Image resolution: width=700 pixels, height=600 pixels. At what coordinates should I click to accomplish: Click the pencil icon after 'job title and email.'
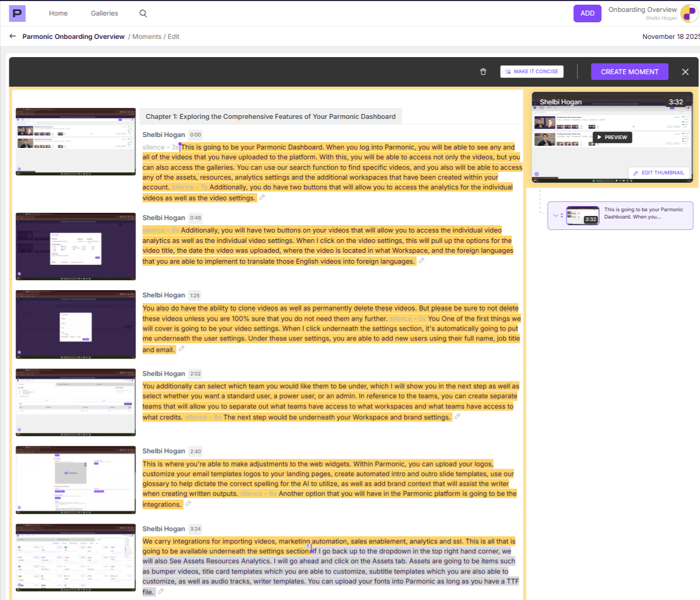(182, 349)
